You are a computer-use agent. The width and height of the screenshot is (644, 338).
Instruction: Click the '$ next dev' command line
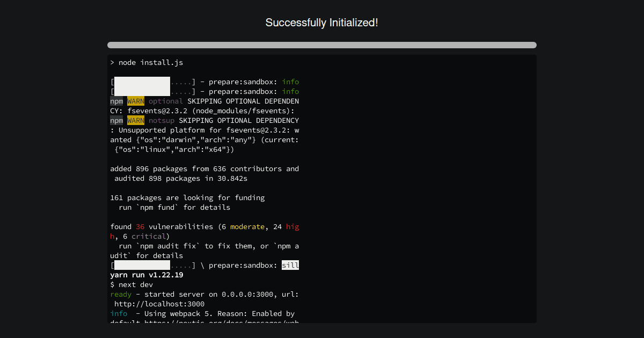click(x=131, y=285)
